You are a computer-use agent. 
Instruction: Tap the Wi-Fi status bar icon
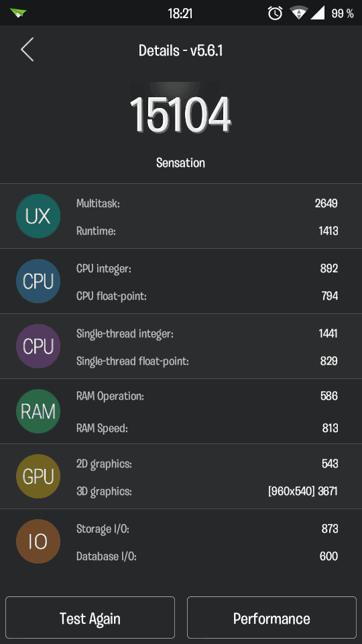point(298,13)
